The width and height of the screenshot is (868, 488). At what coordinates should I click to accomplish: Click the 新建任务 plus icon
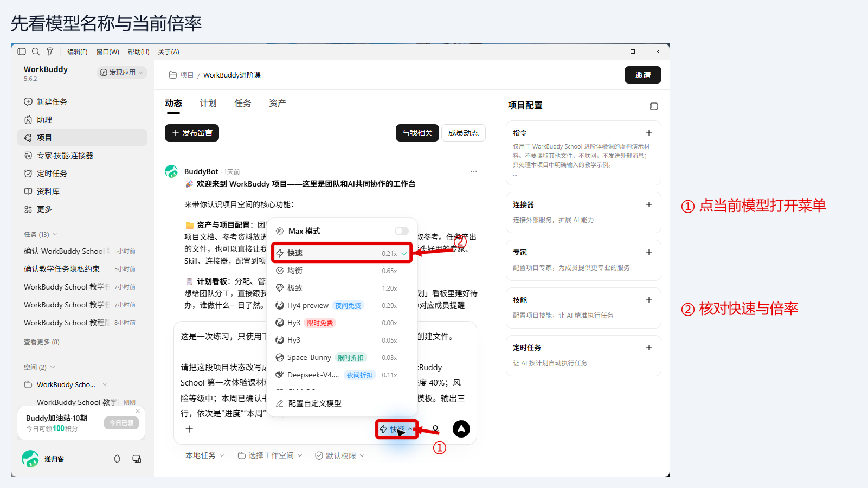[28, 102]
